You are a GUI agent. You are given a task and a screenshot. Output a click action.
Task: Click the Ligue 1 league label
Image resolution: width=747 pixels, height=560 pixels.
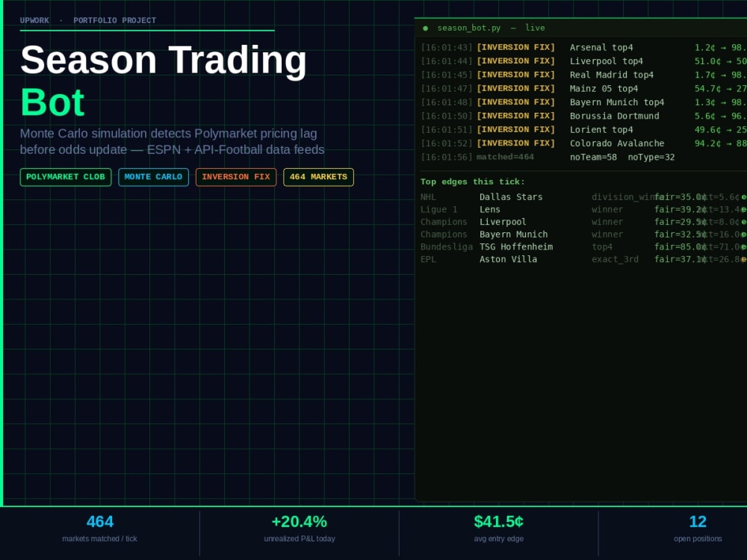pos(438,210)
